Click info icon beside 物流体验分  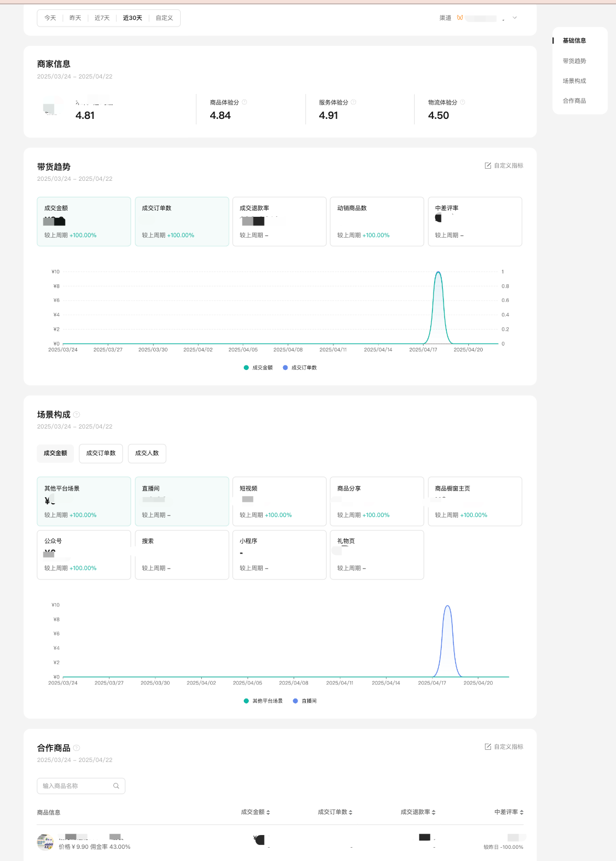point(463,102)
